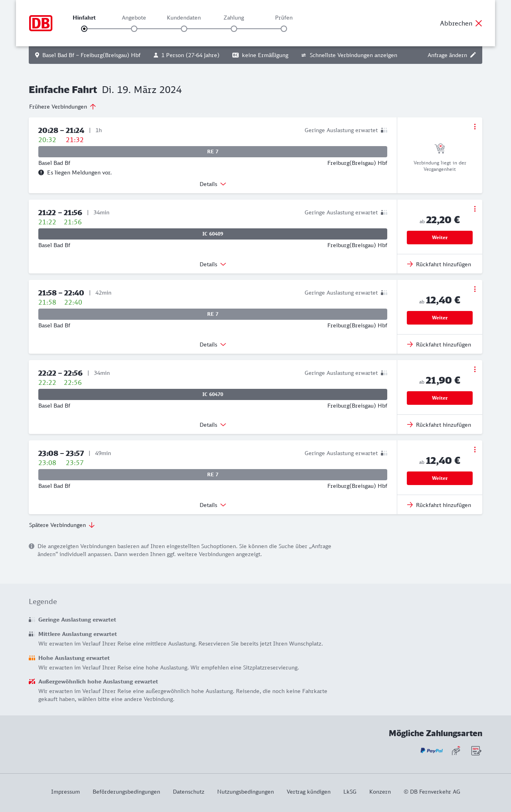Click the pencil icon beside Anfrage ändern
The image size is (511, 812).
click(473, 55)
